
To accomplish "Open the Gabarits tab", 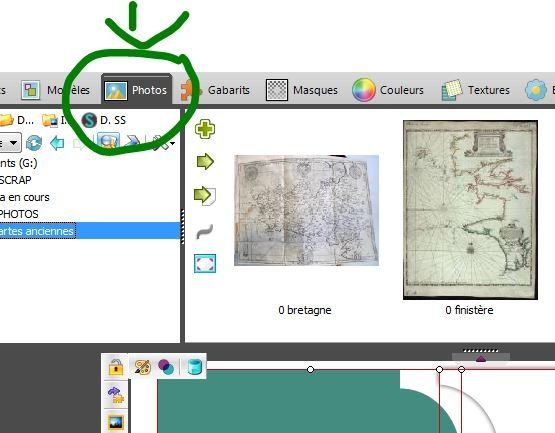I will (216, 90).
